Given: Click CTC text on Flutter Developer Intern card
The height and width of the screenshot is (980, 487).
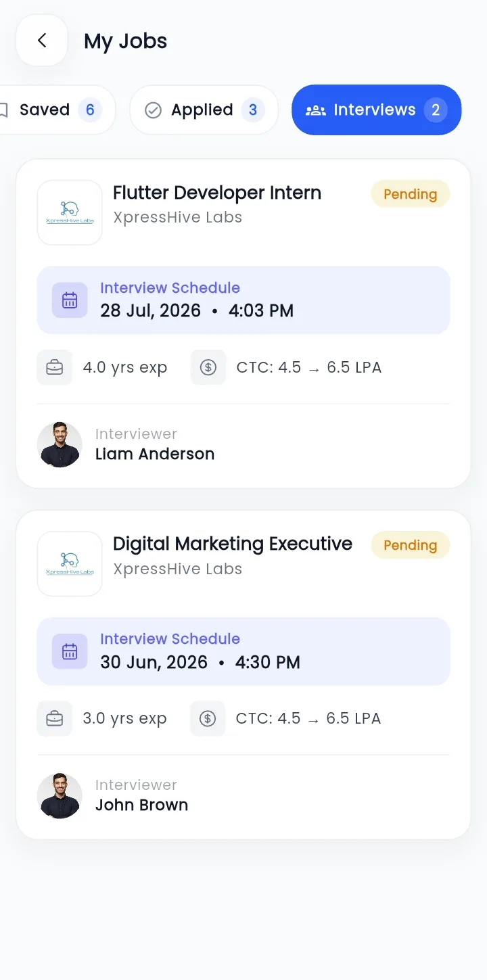Looking at the screenshot, I should [309, 368].
